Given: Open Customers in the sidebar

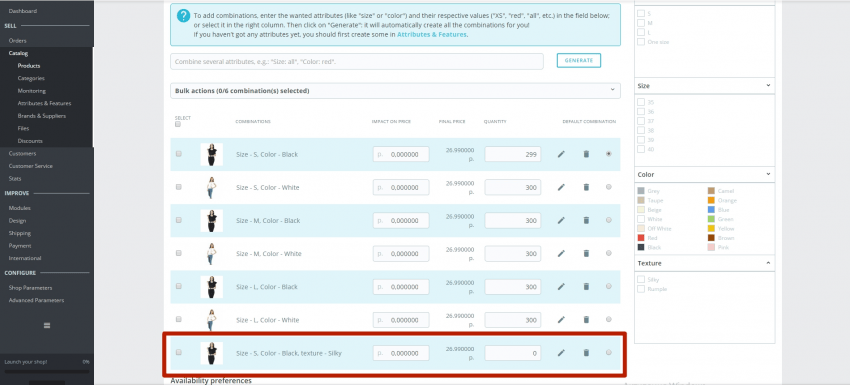Looking at the screenshot, I should [x=22, y=153].
